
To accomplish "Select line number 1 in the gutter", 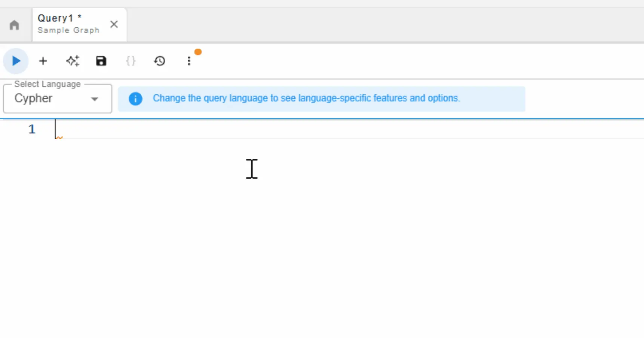I will [32, 129].
